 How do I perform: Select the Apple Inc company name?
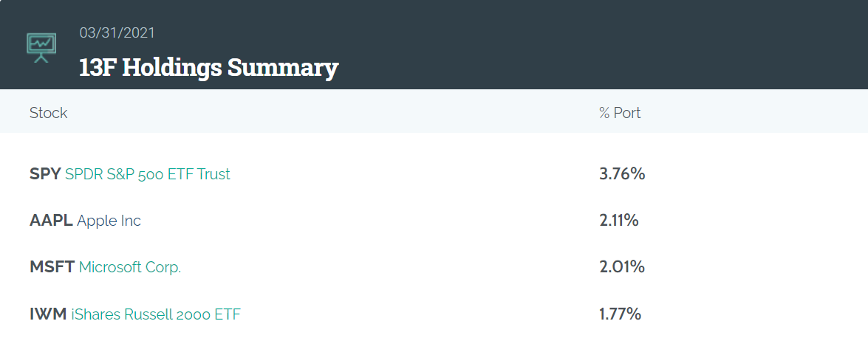pos(109,221)
